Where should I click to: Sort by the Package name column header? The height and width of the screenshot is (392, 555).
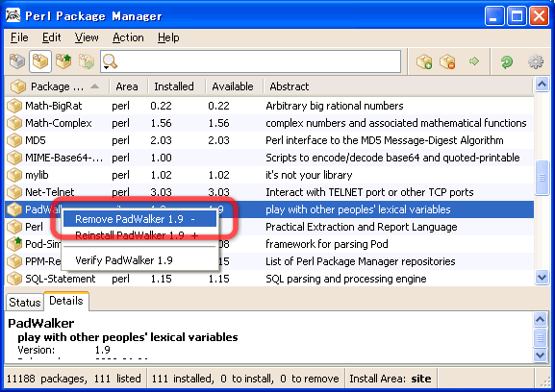click(57, 86)
